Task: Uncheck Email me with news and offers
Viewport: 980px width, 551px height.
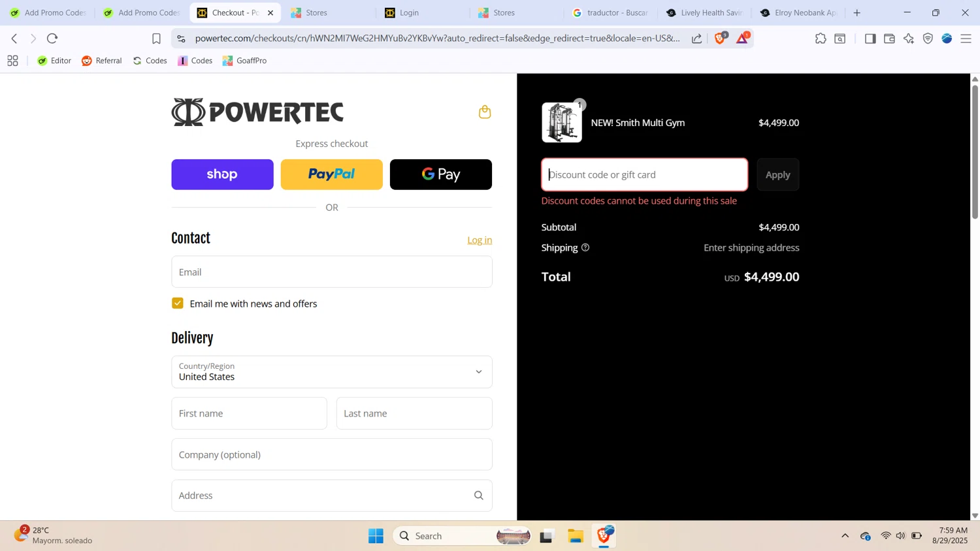Action: [178, 303]
